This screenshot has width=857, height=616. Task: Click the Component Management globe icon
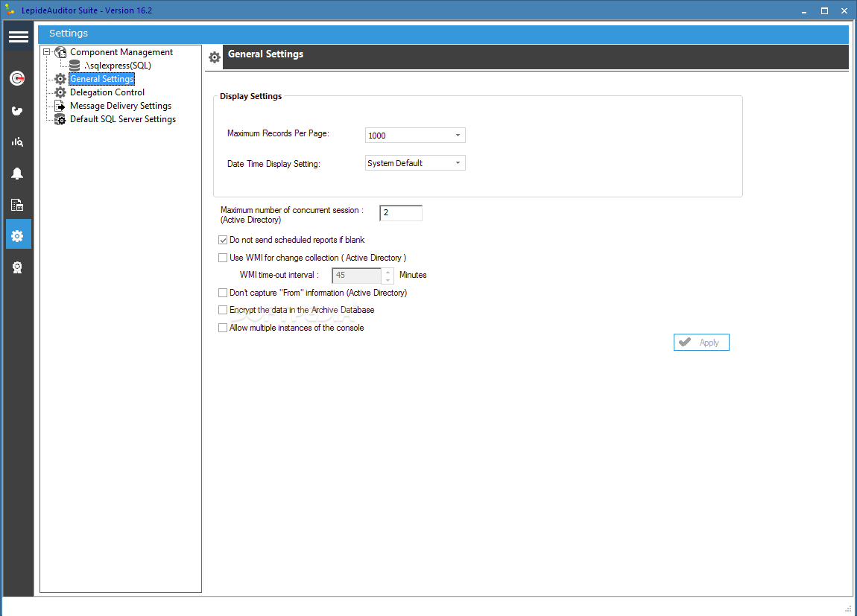(60, 52)
